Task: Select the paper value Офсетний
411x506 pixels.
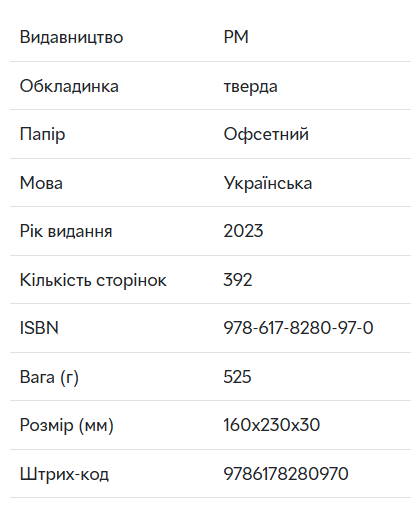Action: 266,134
